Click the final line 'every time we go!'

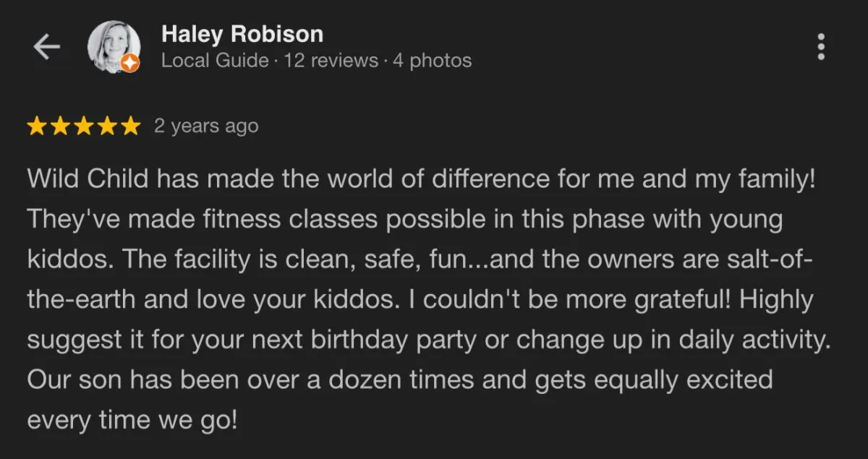pyautogui.click(x=132, y=420)
